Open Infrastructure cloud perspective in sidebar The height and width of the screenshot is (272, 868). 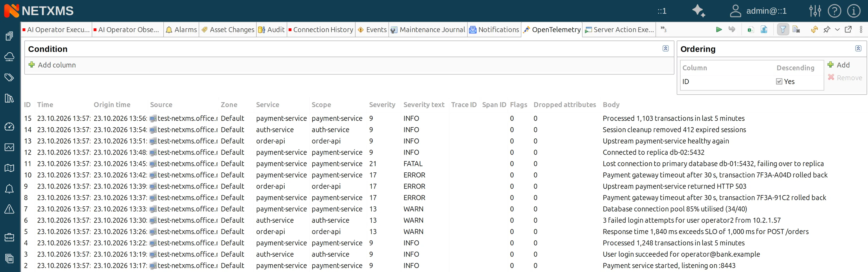click(9, 57)
